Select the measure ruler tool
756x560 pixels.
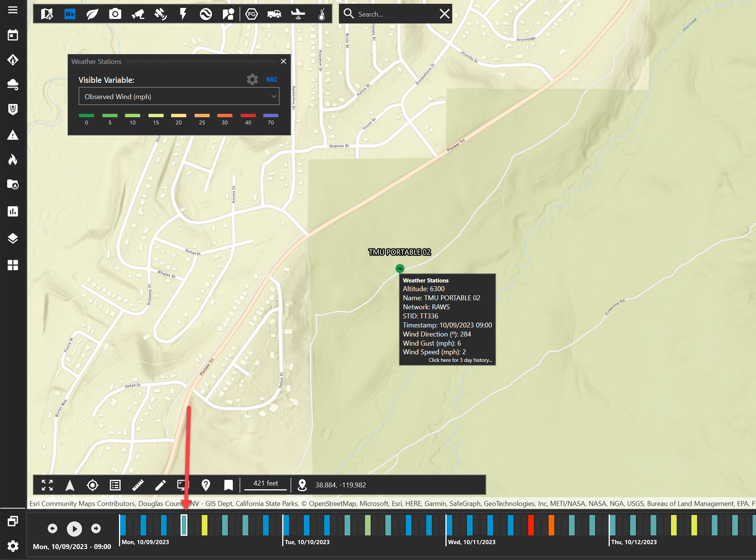(138, 485)
